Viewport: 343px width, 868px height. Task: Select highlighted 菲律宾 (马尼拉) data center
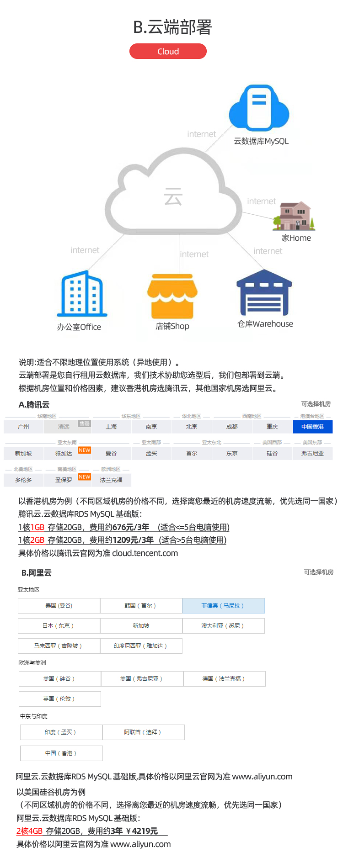point(223,606)
